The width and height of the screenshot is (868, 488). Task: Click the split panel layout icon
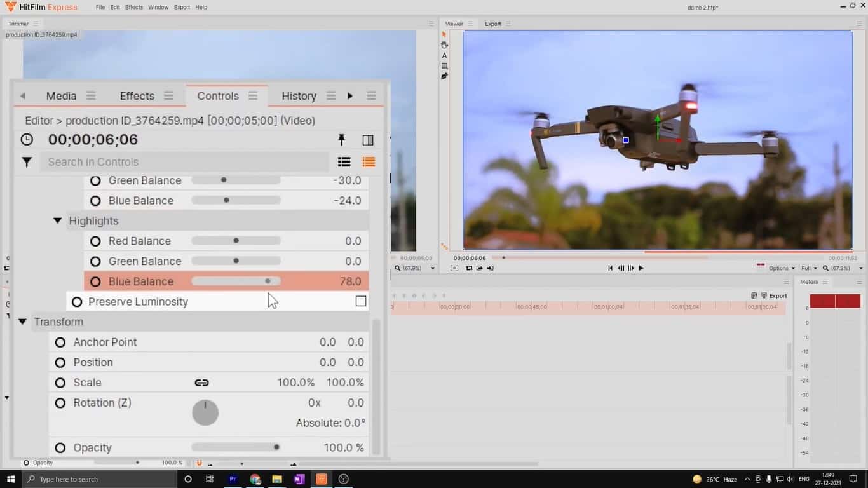(367, 140)
